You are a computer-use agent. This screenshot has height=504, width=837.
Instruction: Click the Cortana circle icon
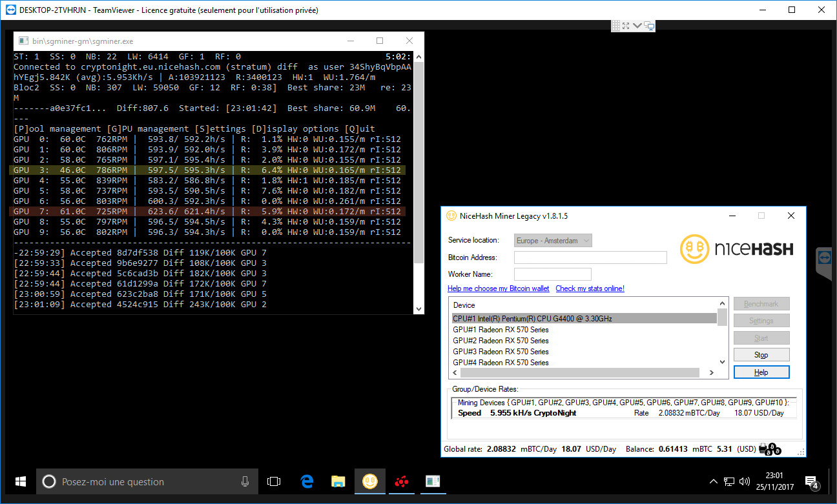(x=48, y=481)
